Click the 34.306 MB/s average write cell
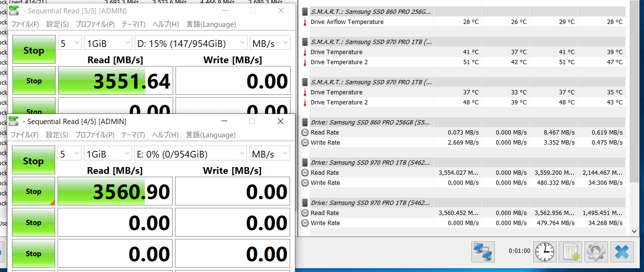This screenshot has width=644, height=272. [605, 183]
